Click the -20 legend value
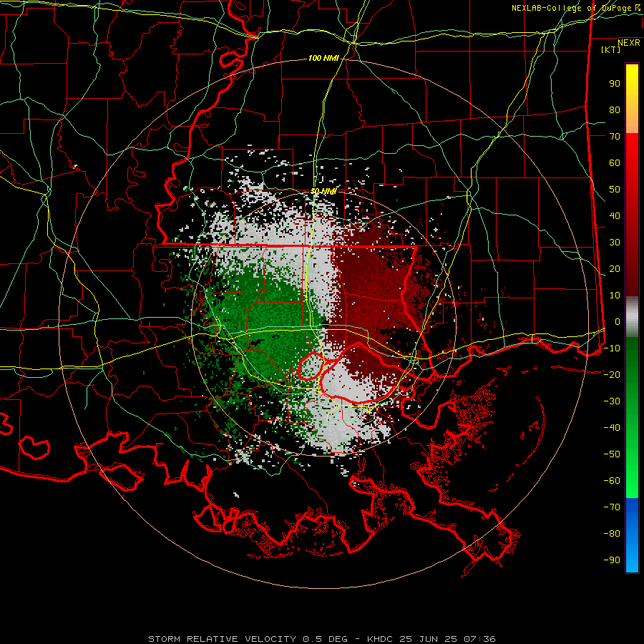This screenshot has width=644, height=644. (x=612, y=374)
